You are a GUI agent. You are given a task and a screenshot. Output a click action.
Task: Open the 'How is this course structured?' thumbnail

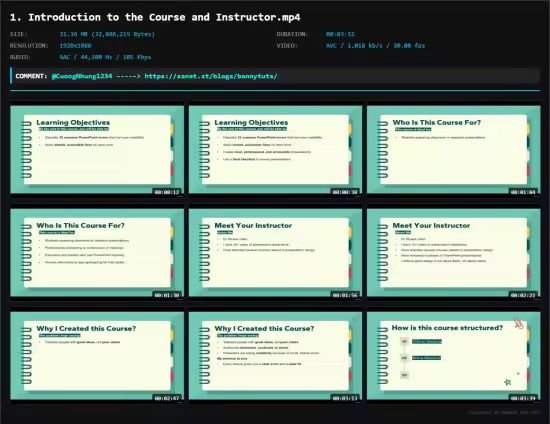pyautogui.click(x=454, y=356)
